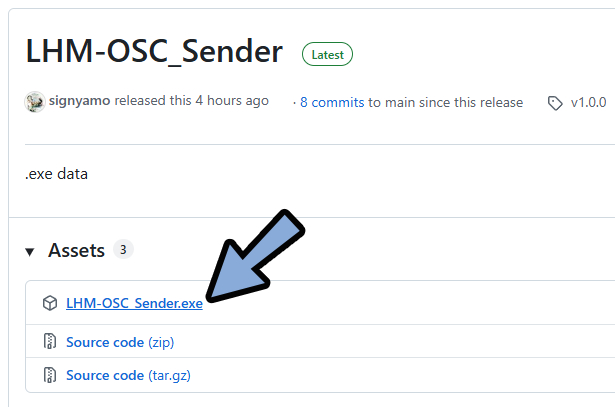Open the 8 commits link

(332, 102)
